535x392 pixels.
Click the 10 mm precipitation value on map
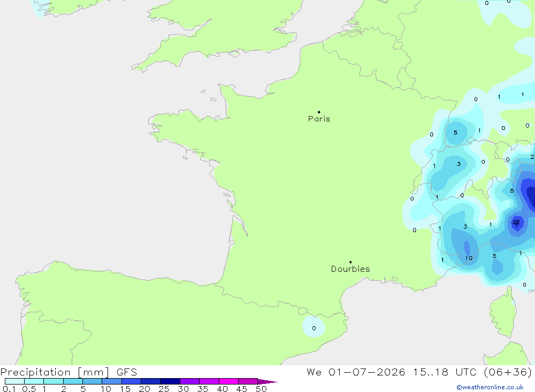pyautogui.click(x=469, y=258)
